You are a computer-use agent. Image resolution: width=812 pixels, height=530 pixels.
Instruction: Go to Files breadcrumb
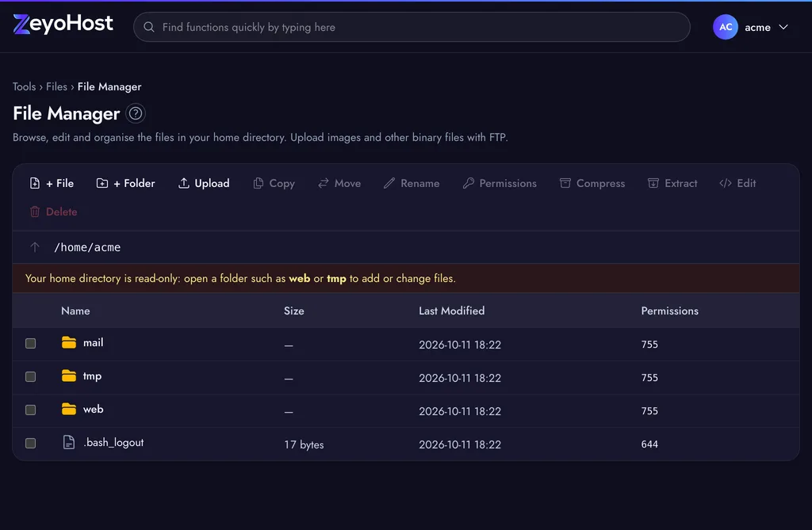tap(56, 86)
